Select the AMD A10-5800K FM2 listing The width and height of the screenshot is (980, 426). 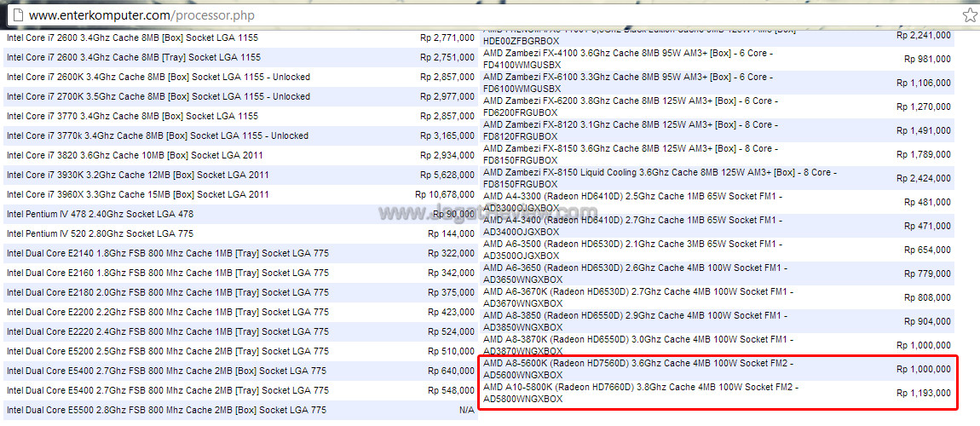(640, 392)
